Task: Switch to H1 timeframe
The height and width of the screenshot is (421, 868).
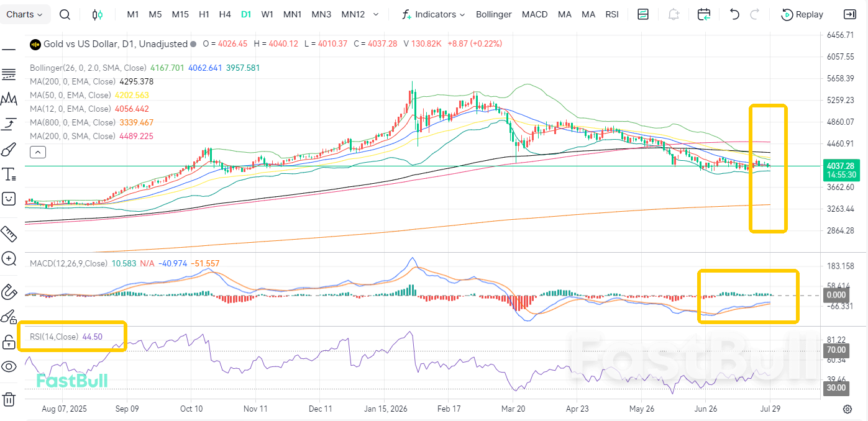Action: [x=204, y=14]
